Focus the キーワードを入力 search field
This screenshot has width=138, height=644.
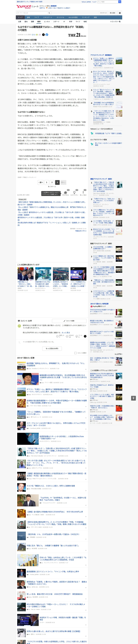32,13
